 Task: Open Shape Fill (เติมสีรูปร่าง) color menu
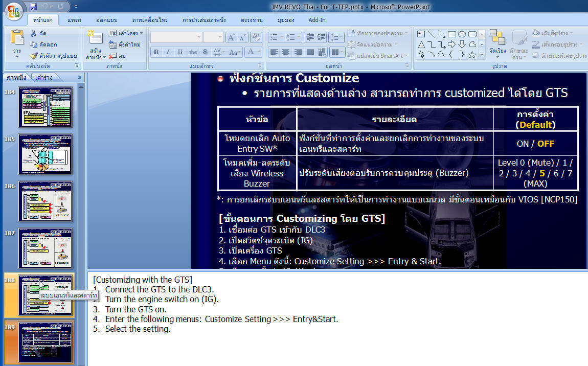[552, 33]
